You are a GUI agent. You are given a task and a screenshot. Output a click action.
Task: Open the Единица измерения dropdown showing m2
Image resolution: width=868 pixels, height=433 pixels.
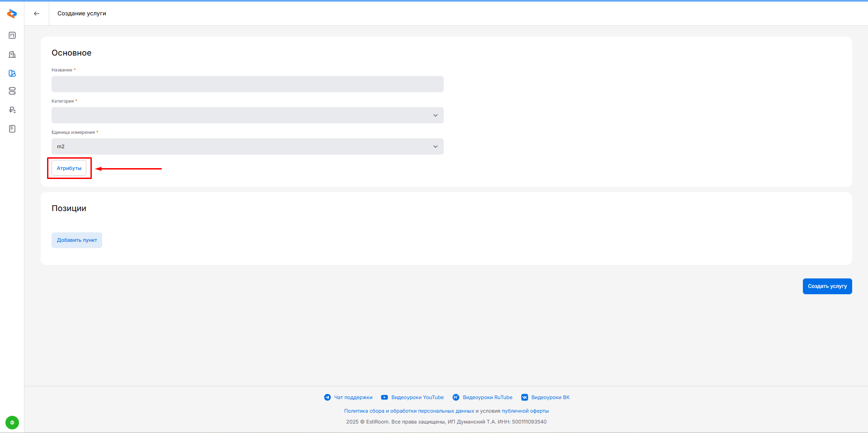click(247, 146)
